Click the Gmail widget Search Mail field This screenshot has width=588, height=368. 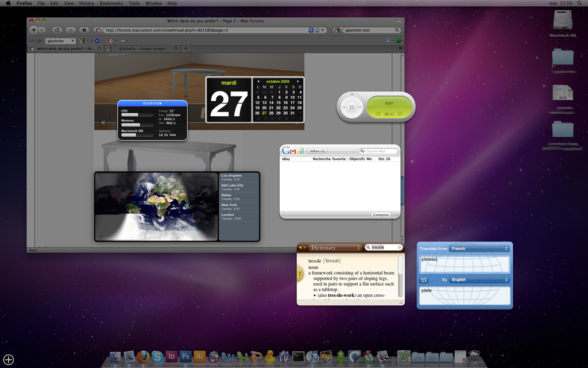pos(378,151)
